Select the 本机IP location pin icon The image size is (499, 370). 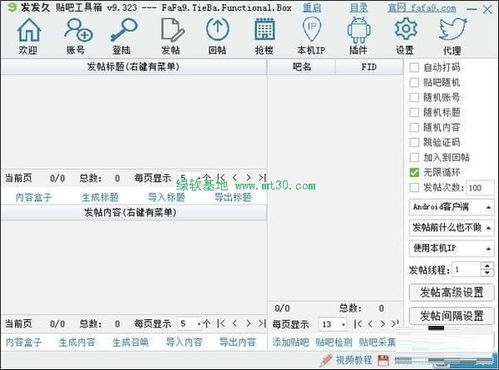[312, 30]
